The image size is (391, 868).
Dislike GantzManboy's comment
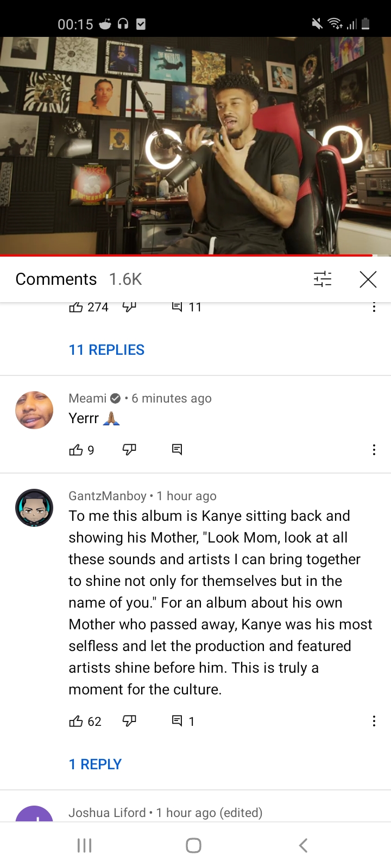pyautogui.click(x=129, y=721)
